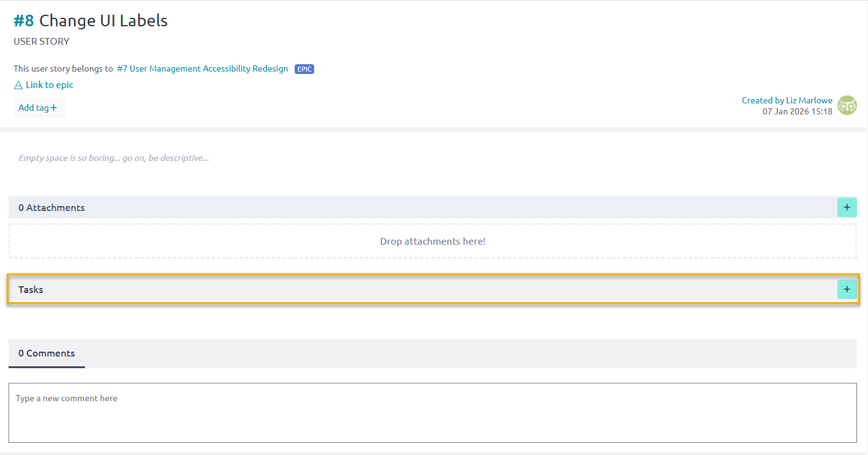868x455 pixels.
Task: Click Liz Marlowe's avatar image
Action: pos(847,105)
